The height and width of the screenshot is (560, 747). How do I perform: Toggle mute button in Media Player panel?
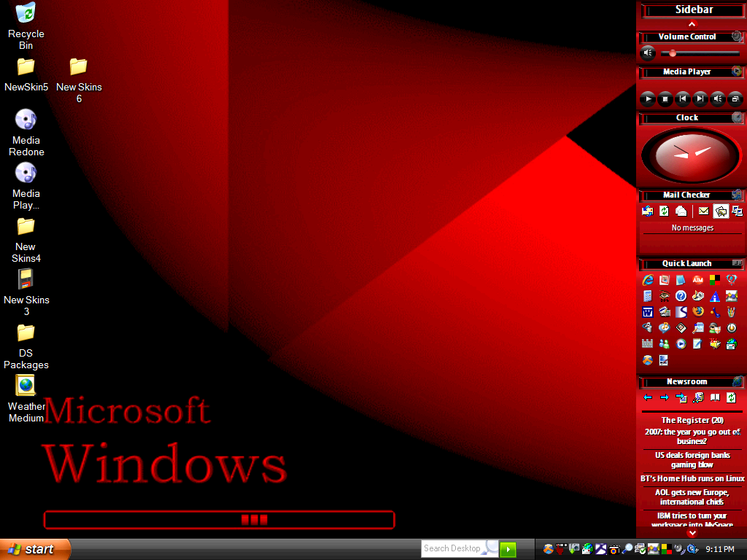[718, 99]
